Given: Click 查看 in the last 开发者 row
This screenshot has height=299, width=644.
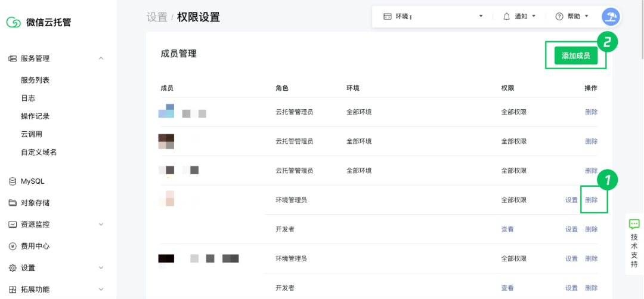Looking at the screenshot, I should tap(507, 288).
